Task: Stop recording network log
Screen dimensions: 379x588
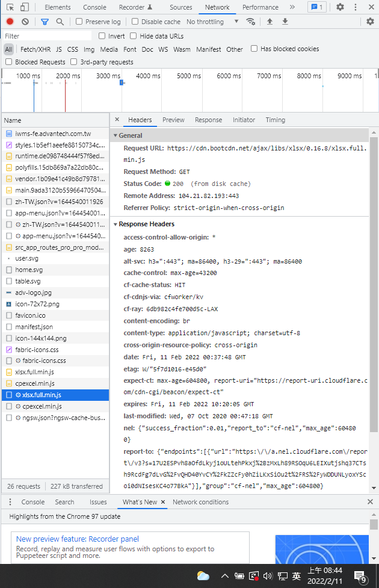Action: [x=10, y=21]
